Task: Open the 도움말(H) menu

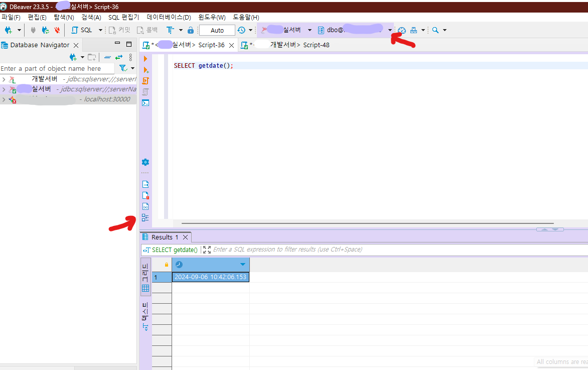Action: [x=246, y=17]
